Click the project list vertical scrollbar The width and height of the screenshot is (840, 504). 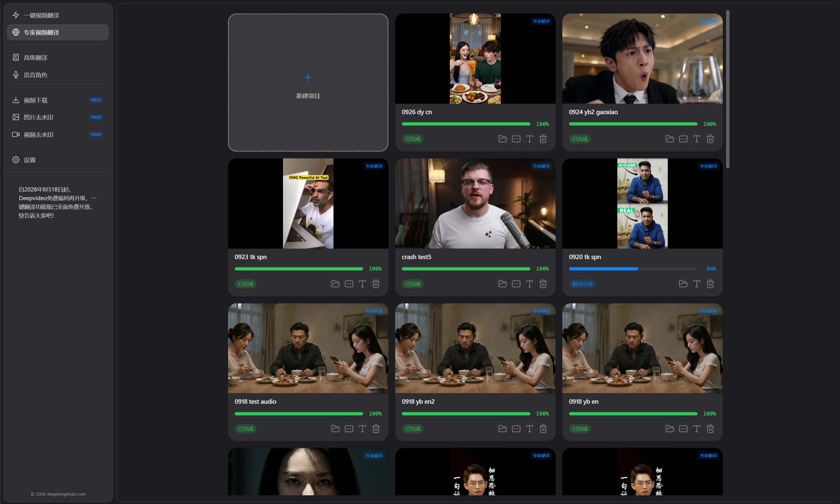click(728, 89)
